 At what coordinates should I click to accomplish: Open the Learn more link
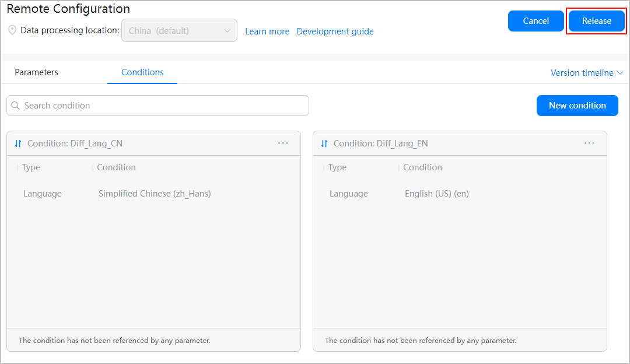coord(267,32)
